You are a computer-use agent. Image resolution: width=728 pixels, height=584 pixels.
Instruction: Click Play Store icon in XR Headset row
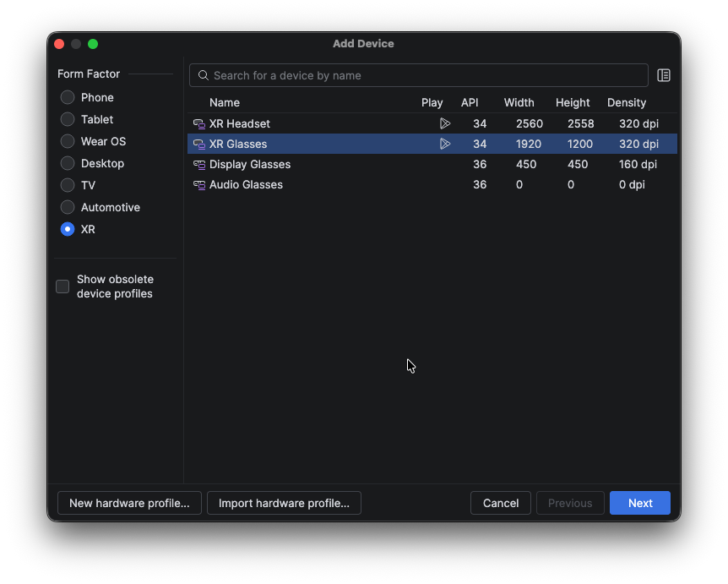pyautogui.click(x=445, y=123)
